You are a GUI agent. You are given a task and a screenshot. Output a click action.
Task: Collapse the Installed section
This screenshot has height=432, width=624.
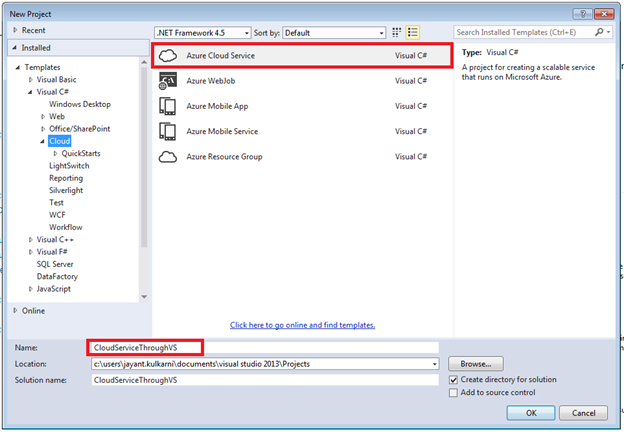coord(15,48)
